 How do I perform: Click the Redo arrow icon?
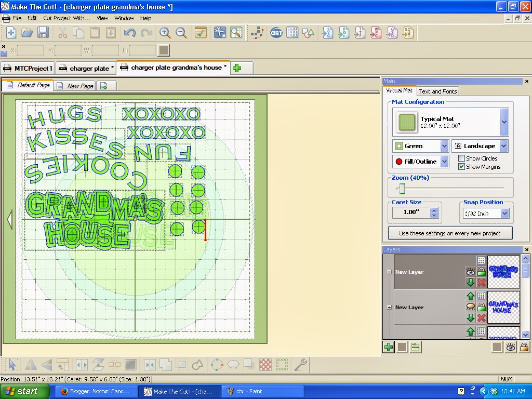coord(146,33)
